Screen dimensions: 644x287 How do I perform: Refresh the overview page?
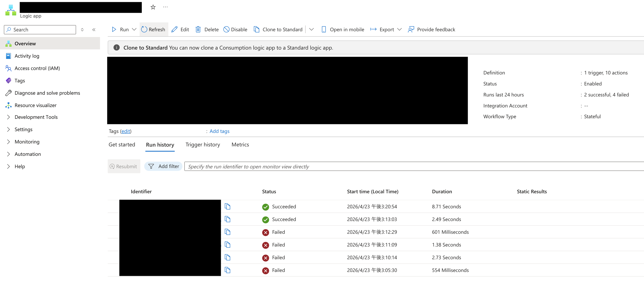click(x=153, y=30)
